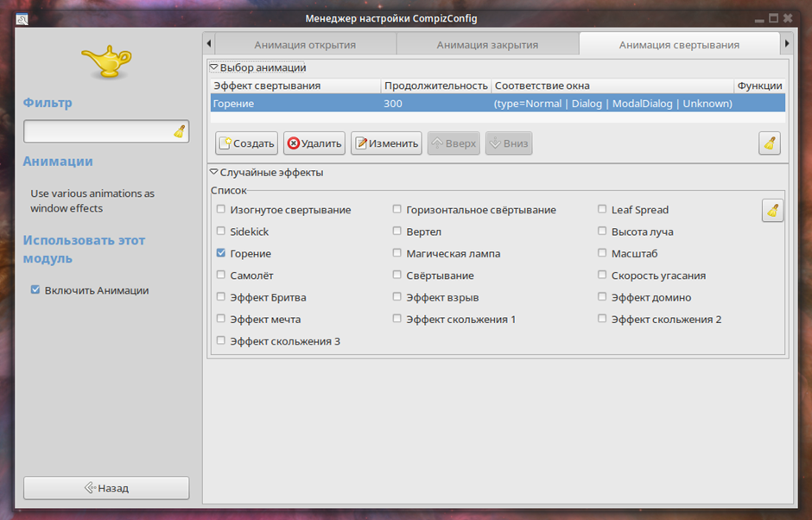Switch to Анимация закрытия tab
The width and height of the screenshot is (812, 520).
[487, 45]
